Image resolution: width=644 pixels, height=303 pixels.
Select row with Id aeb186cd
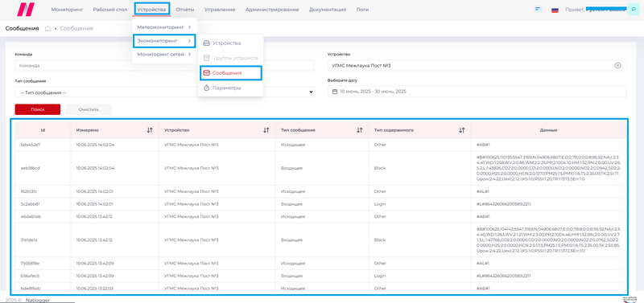tap(320, 168)
